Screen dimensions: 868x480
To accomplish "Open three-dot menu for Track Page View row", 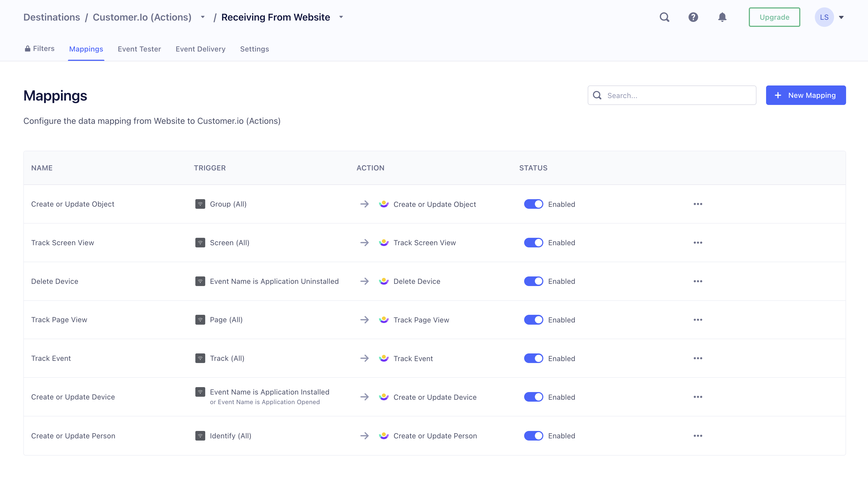I will point(698,320).
